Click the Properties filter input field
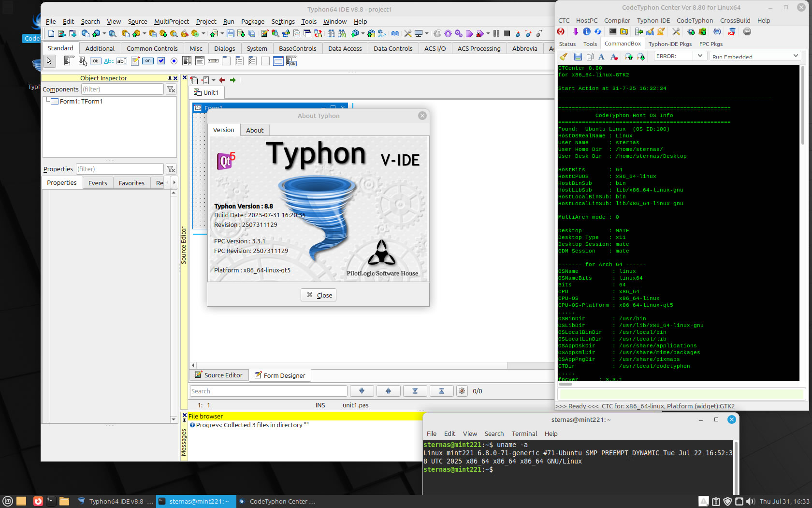Image resolution: width=812 pixels, height=508 pixels. (x=120, y=169)
